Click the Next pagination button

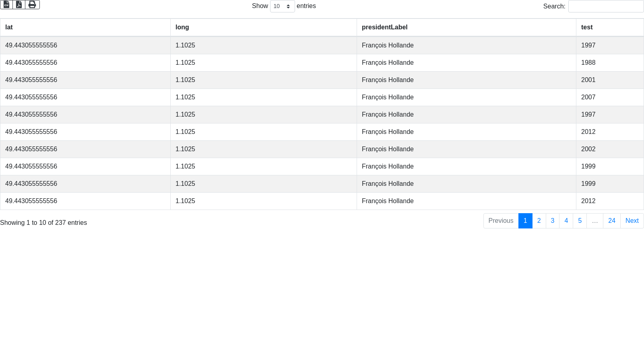tap(632, 221)
